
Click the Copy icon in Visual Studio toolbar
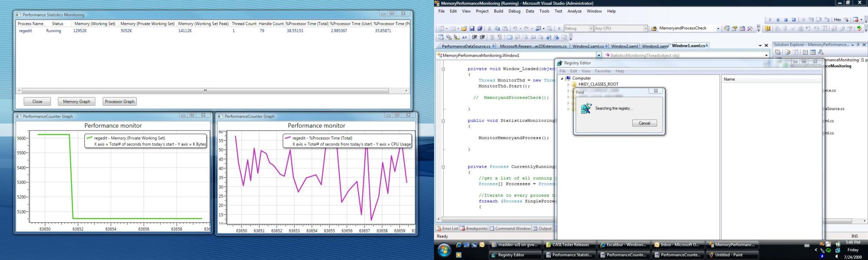point(497,29)
